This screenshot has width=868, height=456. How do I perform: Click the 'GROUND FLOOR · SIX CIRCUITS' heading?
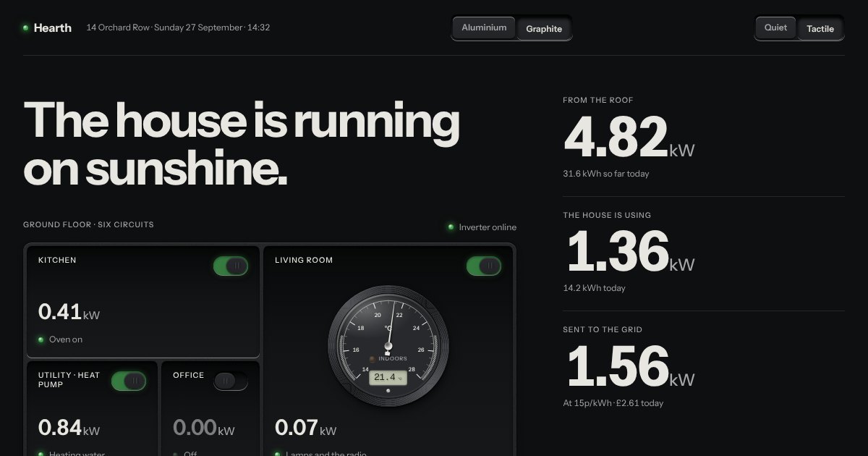pyautogui.click(x=88, y=224)
